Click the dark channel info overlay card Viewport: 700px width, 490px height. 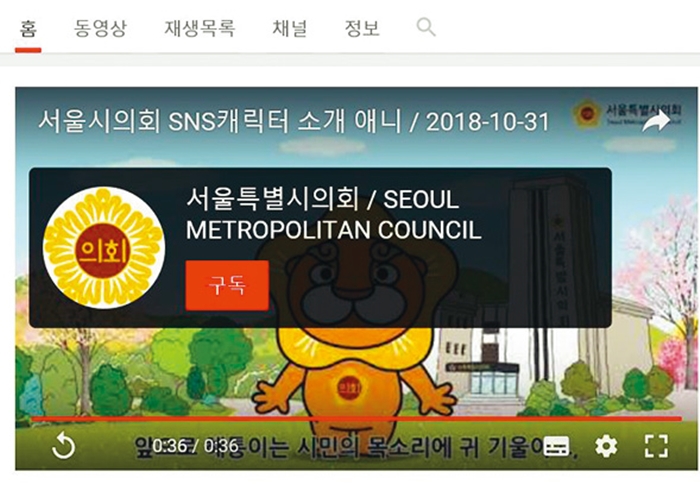[320, 248]
